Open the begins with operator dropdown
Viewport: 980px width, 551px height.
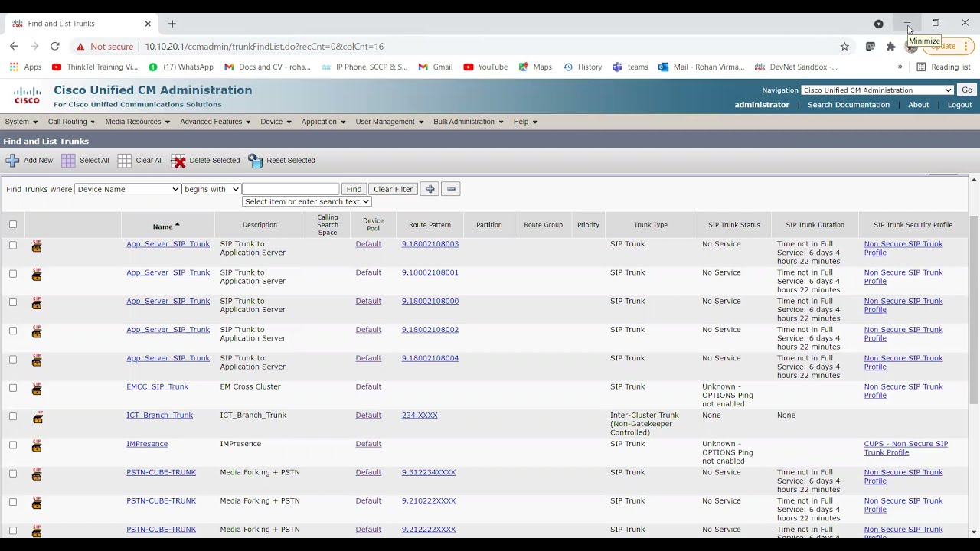211,189
